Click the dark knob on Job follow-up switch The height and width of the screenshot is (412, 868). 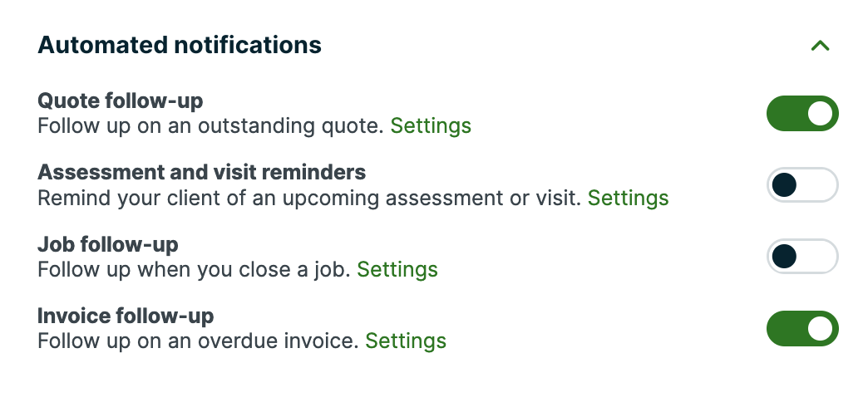coord(784,257)
